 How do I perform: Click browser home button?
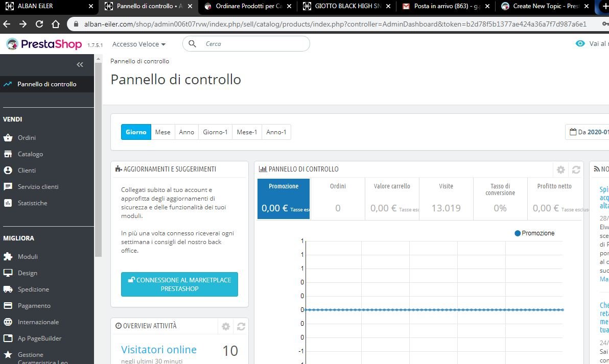coord(56,24)
